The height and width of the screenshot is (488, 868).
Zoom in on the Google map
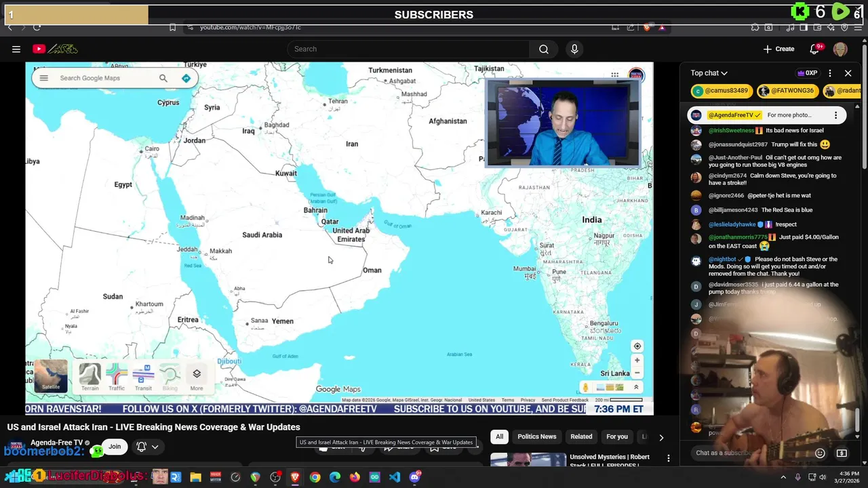(x=637, y=361)
